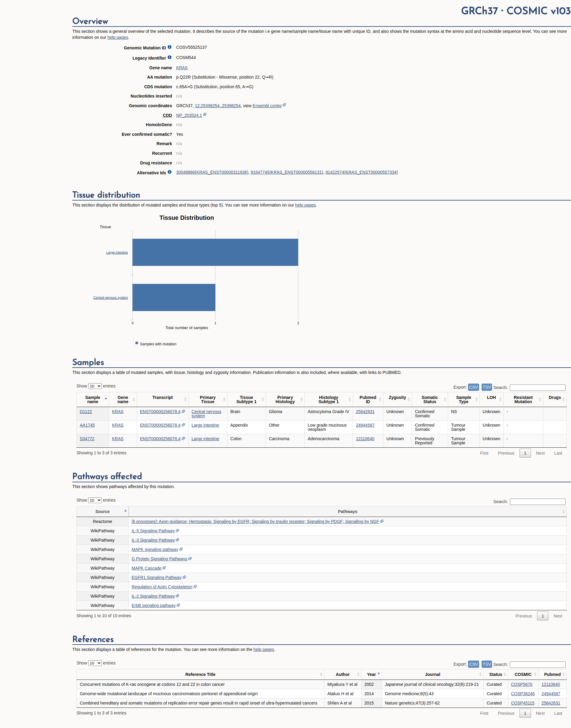Click the external link icon in the AA1745 transcript cell
The height and width of the screenshot is (728, 571).
pos(183,425)
